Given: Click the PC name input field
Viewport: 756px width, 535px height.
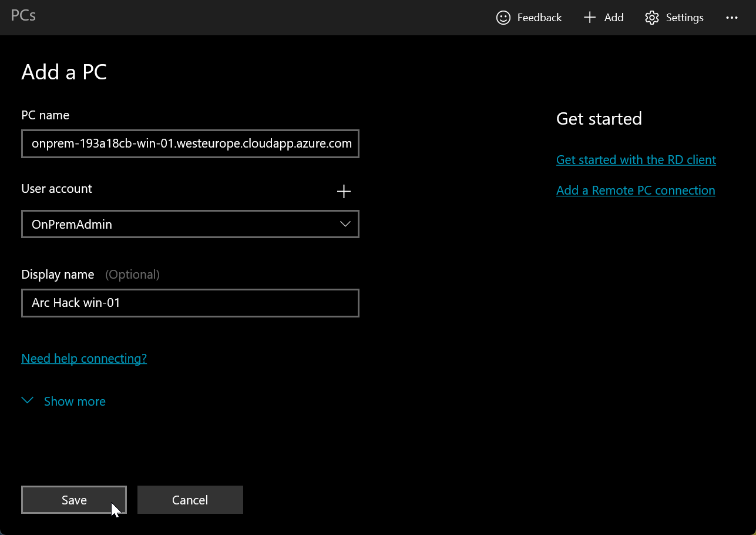Looking at the screenshot, I should (x=190, y=143).
